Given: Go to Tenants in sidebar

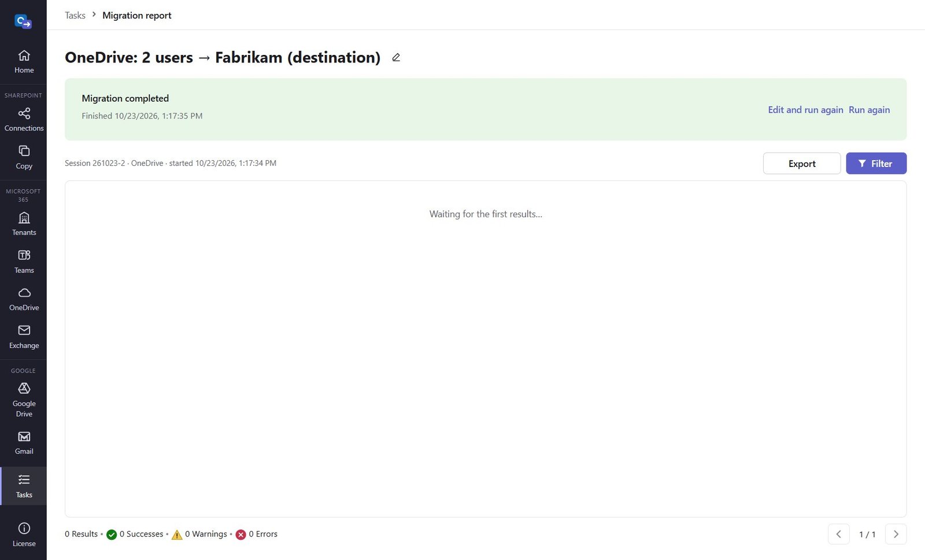Looking at the screenshot, I should pos(24,224).
